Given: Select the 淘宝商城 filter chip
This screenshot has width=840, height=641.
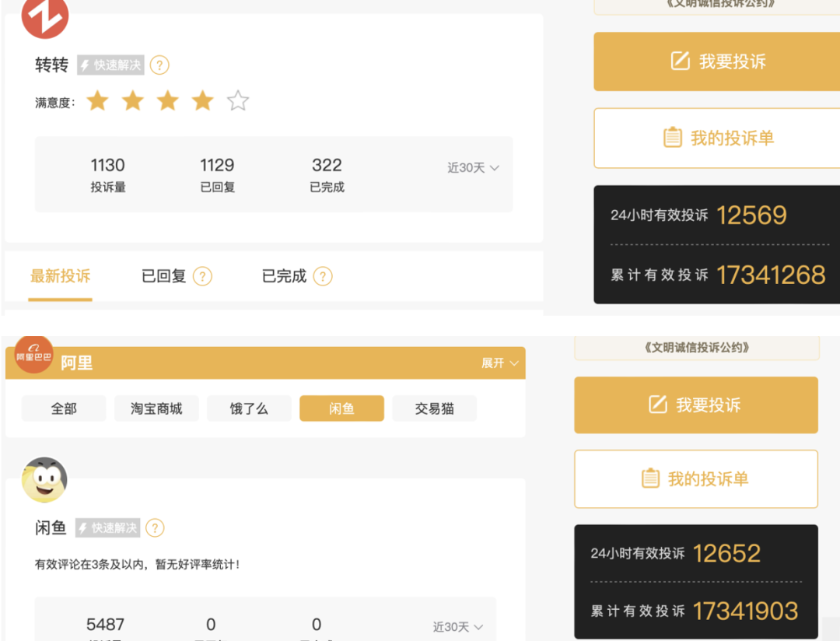Looking at the screenshot, I should point(156,408).
